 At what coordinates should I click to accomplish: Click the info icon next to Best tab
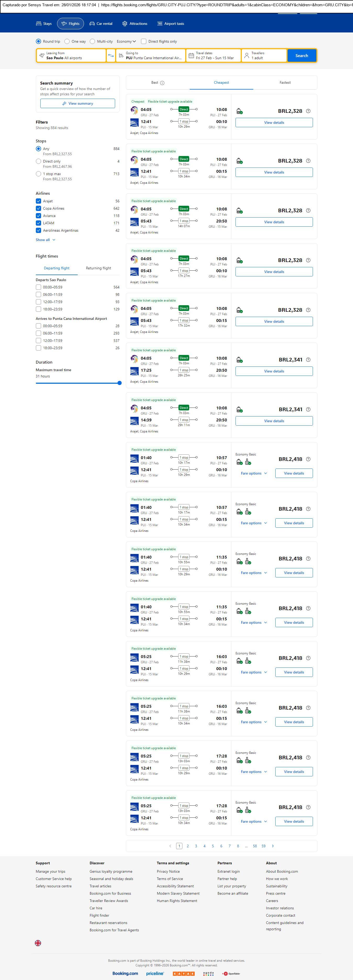click(x=163, y=83)
